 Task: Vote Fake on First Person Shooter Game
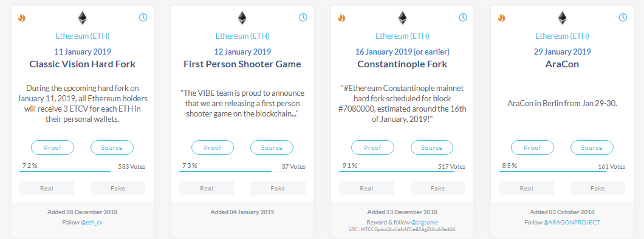(x=278, y=188)
